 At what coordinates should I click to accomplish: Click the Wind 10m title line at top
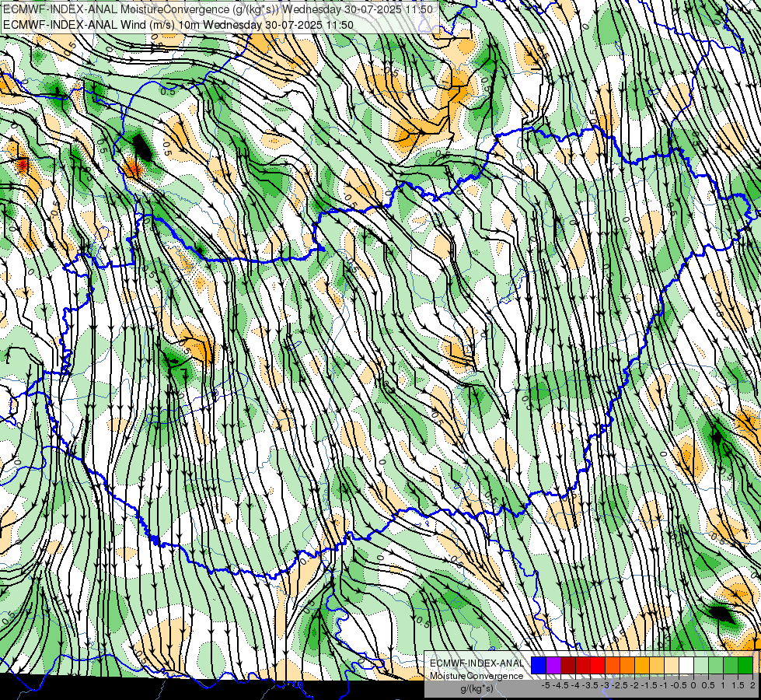pyautogui.click(x=178, y=24)
